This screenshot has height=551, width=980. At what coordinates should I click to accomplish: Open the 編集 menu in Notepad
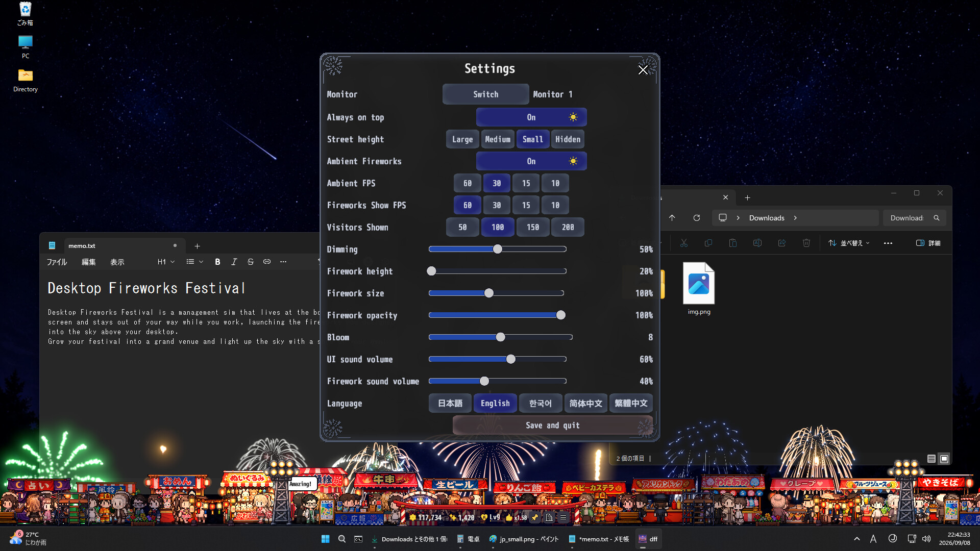[88, 262]
